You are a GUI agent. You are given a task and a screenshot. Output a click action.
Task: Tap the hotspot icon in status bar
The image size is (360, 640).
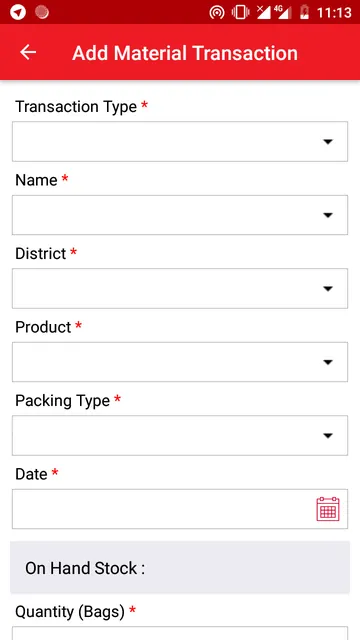click(x=217, y=13)
